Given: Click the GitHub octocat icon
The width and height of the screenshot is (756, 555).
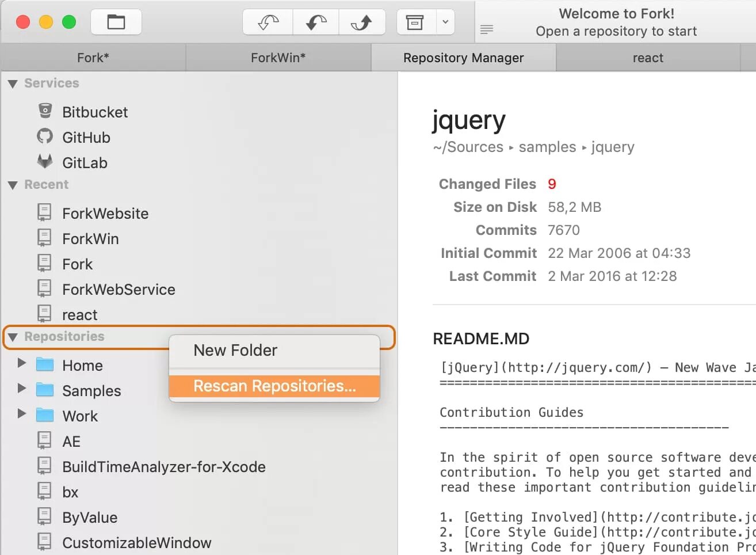Looking at the screenshot, I should click(45, 136).
